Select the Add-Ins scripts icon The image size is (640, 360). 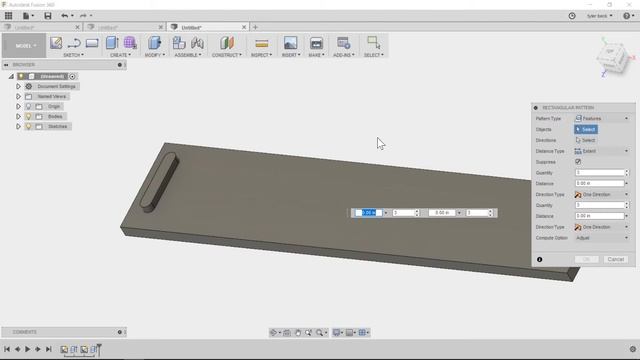[344, 43]
